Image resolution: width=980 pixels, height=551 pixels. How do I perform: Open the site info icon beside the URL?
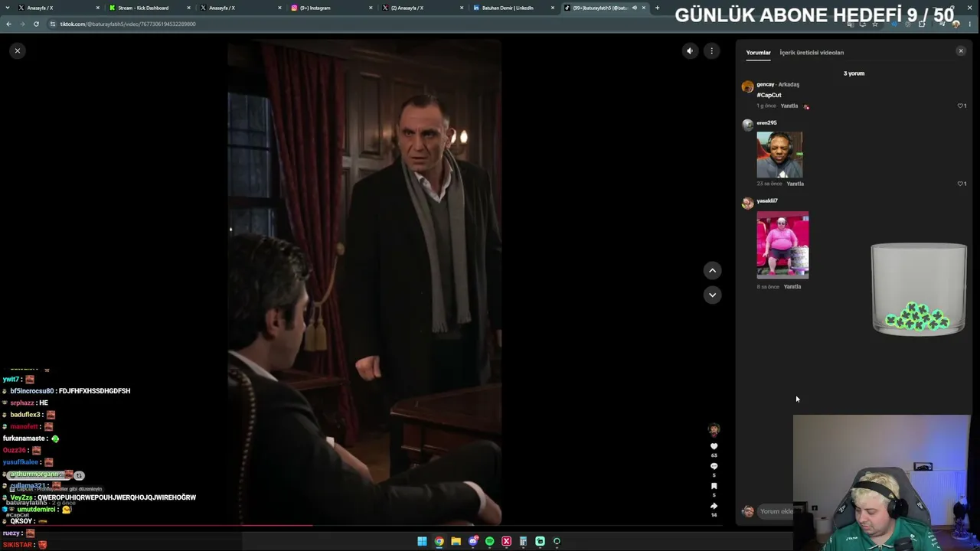(x=53, y=24)
